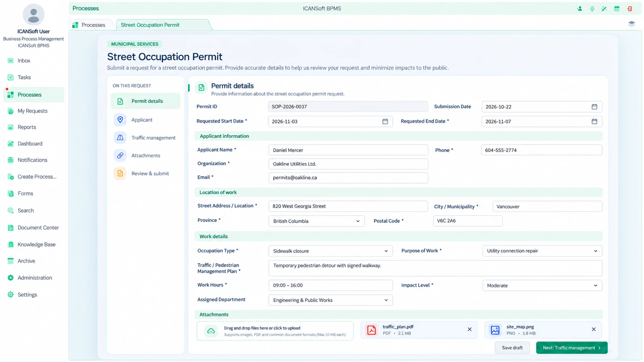644x362 pixels.
Task: Click the Applicant Name field
Action: (x=348, y=150)
